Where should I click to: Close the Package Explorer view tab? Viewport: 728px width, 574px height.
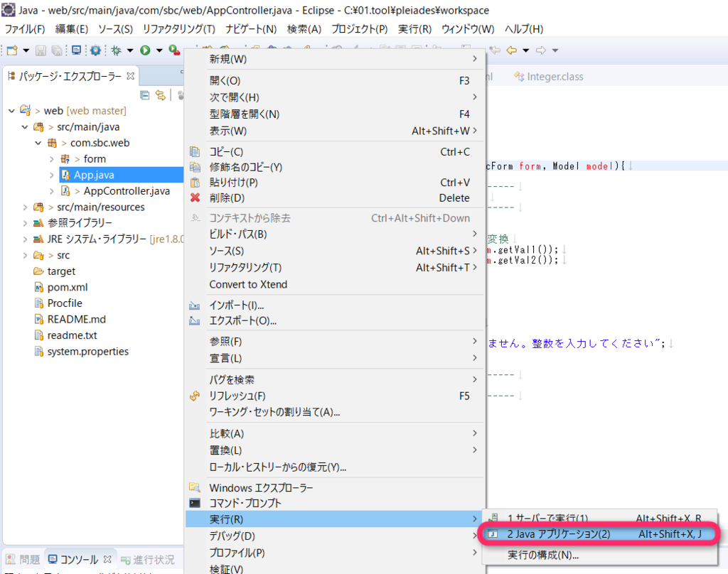131,75
